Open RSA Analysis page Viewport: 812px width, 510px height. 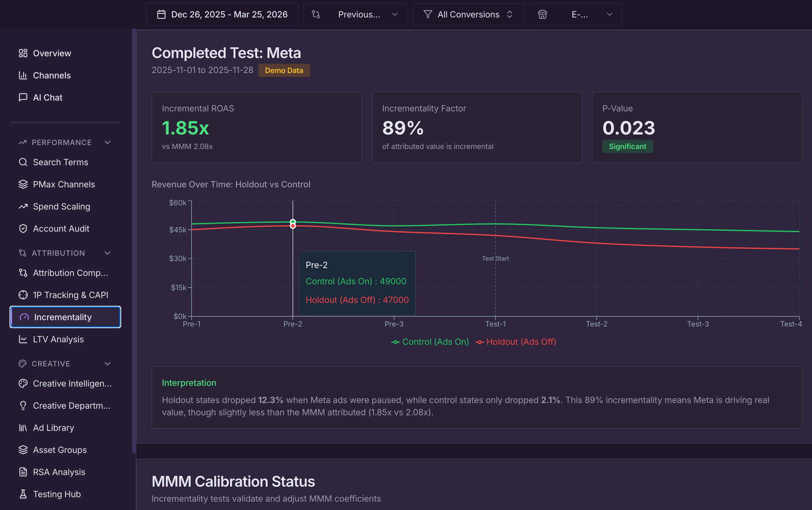pos(65,472)
